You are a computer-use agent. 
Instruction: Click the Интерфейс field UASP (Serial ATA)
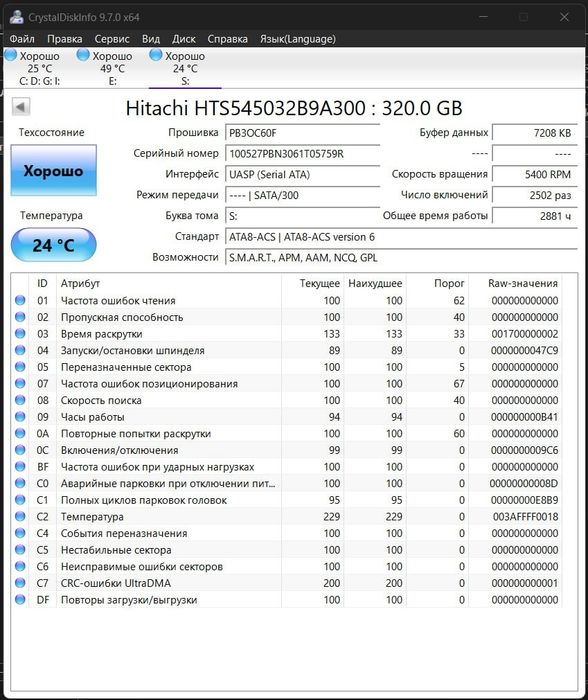point(302,175)
